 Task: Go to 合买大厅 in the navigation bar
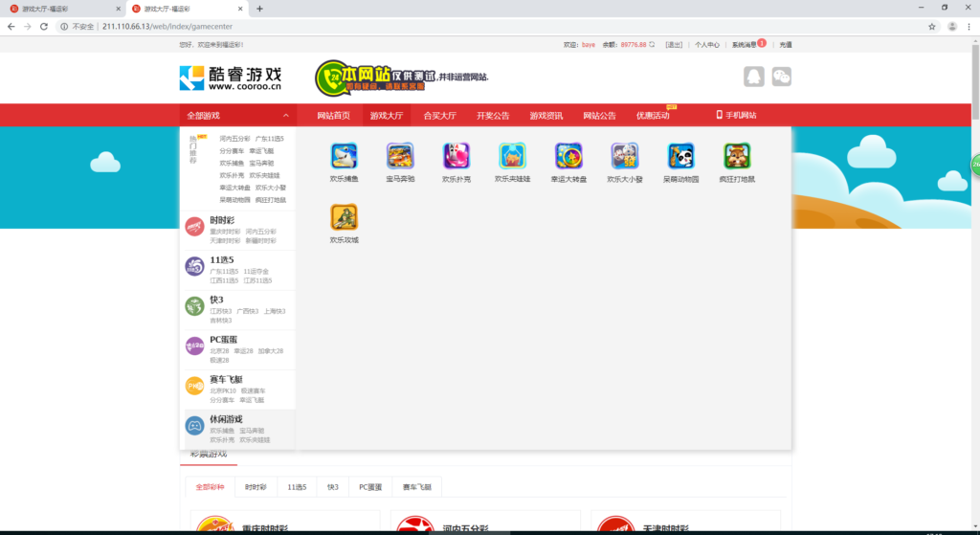[440, 116]
